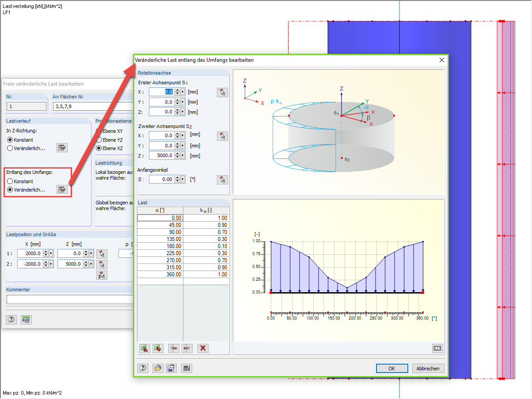Open the value menu arrow for S1 X field

[183, 92]
